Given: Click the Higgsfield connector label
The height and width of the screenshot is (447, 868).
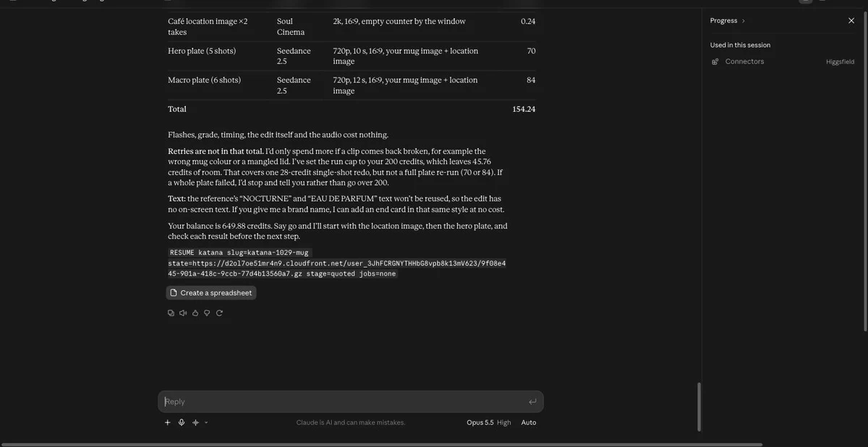Looking at the screenshot, I should coord(841,61).
